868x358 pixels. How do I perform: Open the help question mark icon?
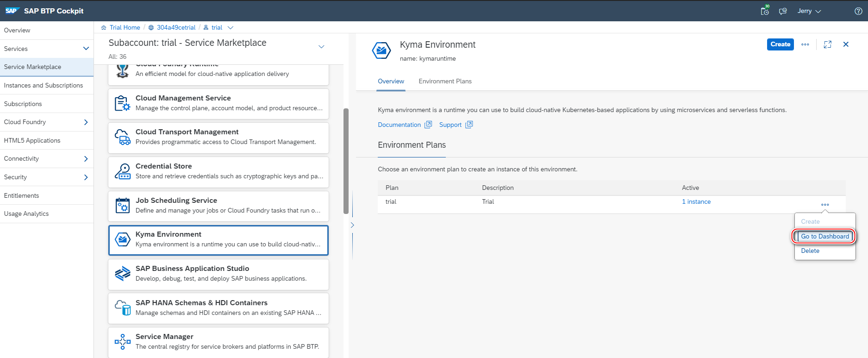tap(858, 11)
